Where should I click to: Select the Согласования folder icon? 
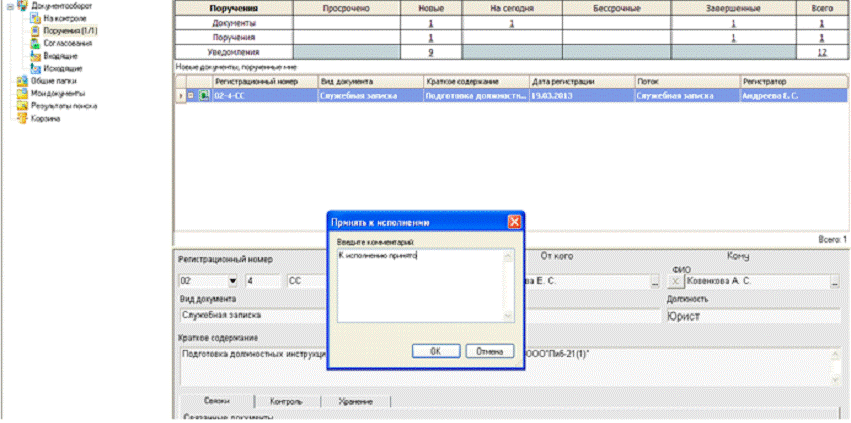pyautogui.click(x=36, y=44)
